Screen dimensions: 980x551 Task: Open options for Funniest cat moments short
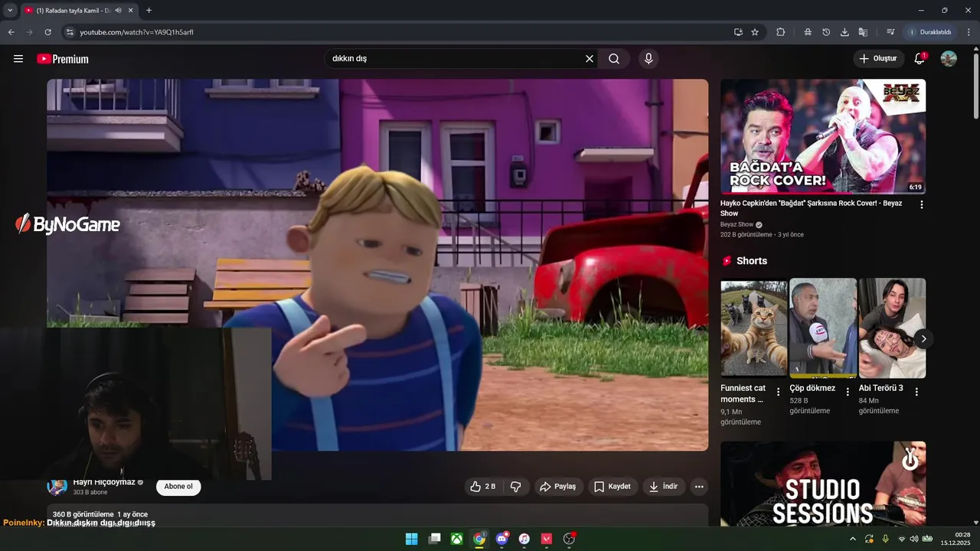click(x=779, y=392)
